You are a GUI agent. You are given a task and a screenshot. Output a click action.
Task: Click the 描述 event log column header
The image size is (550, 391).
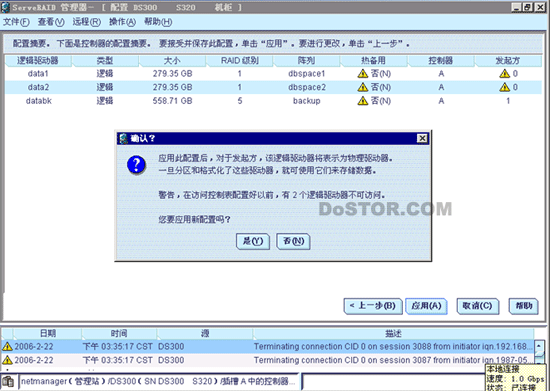click(x=393, y=333)
